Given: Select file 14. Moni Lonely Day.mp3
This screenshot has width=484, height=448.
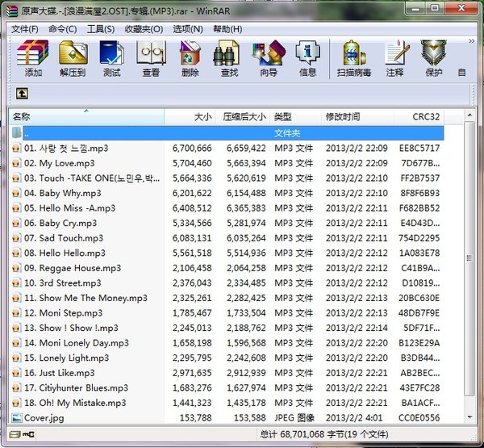Looking at the screenshot, I should (x=227, y=343).
